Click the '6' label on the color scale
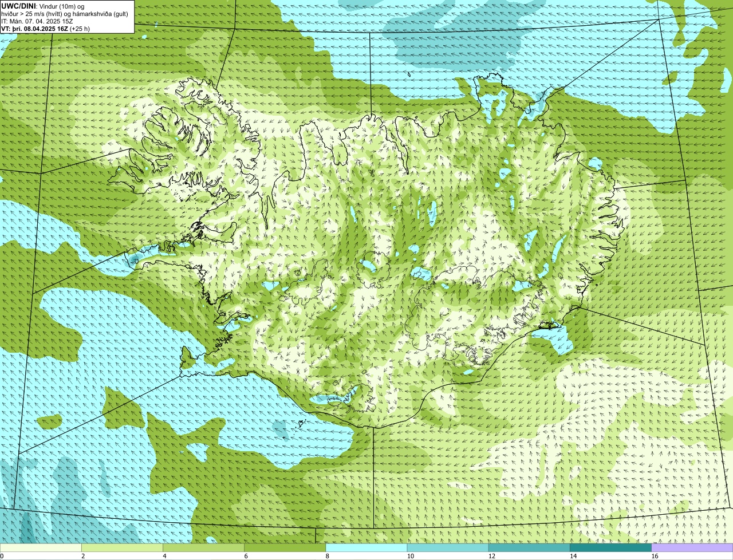Viewport: 733px width, 560px height. [x=246, y=556]
